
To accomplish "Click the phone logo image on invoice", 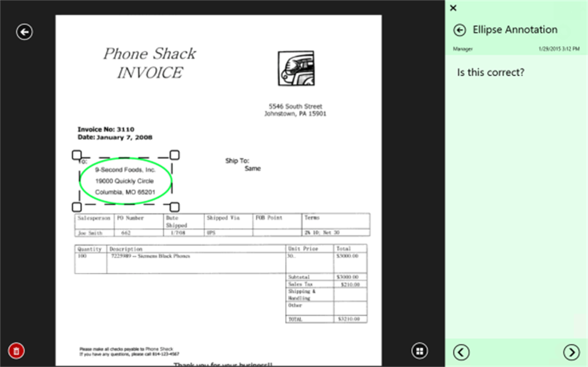I will click(296, 69).
